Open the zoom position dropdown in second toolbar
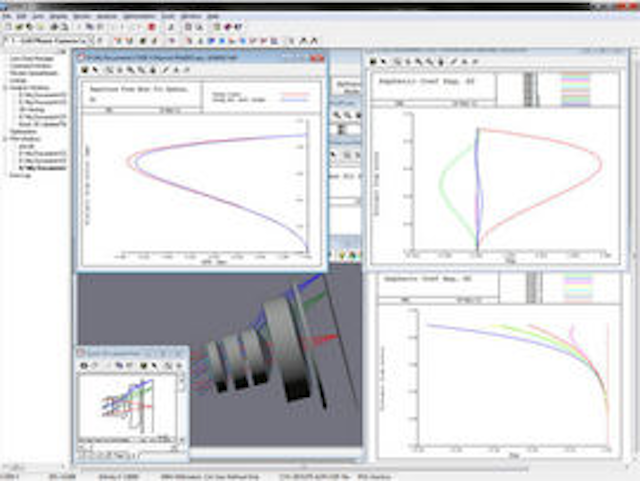The height and width of the screenshot is (481, 640). pos(90,40)
